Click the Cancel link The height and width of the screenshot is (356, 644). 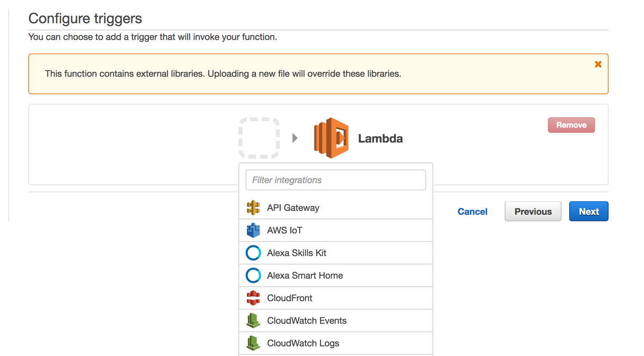click(x=472, y=212)
